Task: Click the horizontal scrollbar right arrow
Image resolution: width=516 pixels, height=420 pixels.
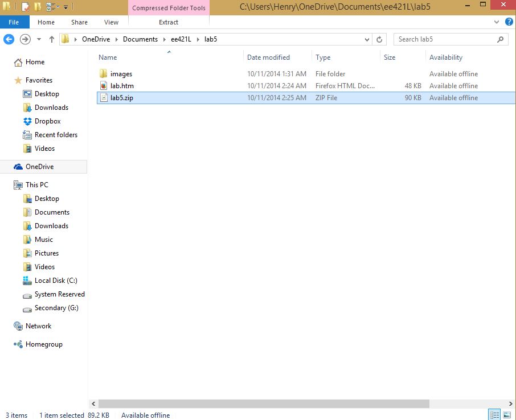Action: point(511,403)
